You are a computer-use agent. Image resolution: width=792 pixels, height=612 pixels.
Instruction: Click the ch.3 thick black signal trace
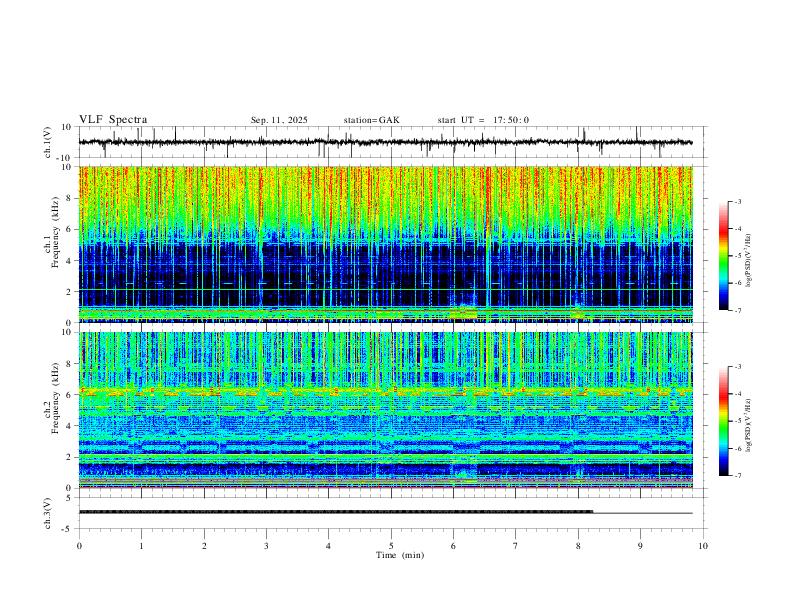336,512
